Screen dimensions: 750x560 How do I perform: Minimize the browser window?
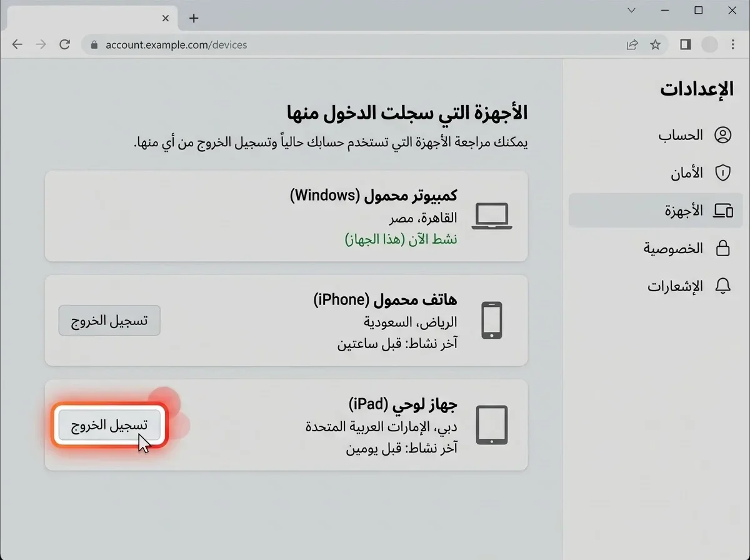[x=665, y=10]
